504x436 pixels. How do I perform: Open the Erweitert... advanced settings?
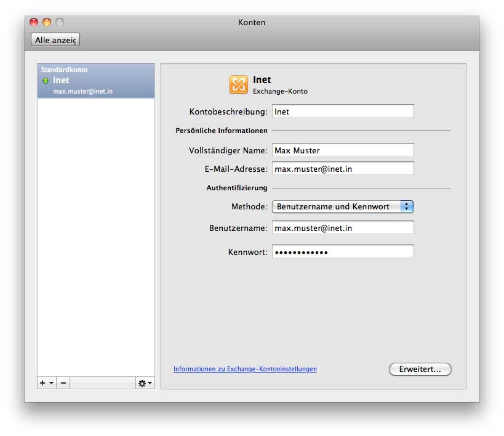pyautogui.click(x=420, y=369)
